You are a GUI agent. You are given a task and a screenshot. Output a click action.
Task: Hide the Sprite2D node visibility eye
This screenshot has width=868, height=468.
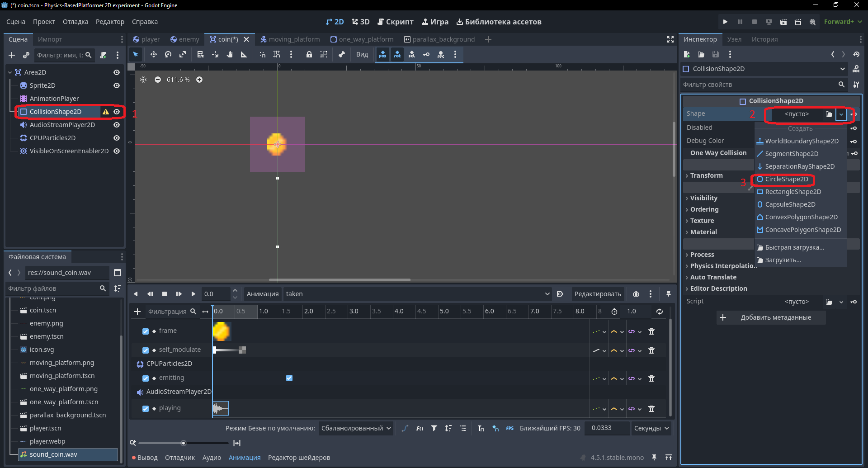117,85
